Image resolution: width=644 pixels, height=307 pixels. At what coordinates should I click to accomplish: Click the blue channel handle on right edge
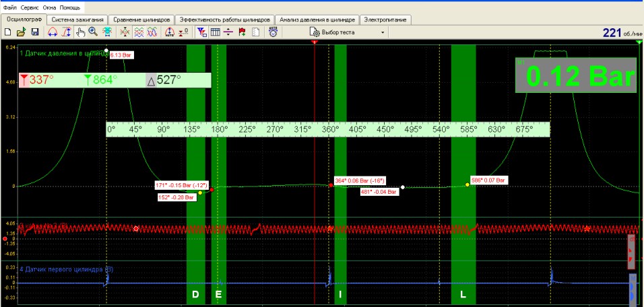pos(633,289)
